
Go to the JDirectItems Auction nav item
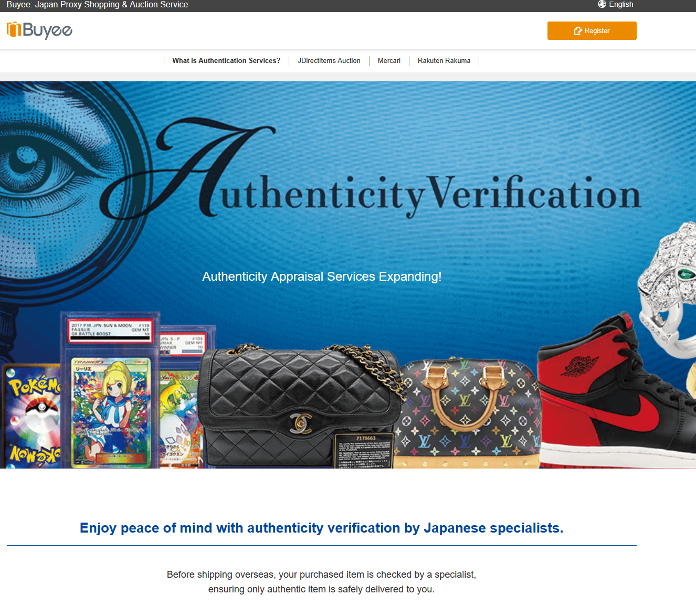(x=329, y=60)
